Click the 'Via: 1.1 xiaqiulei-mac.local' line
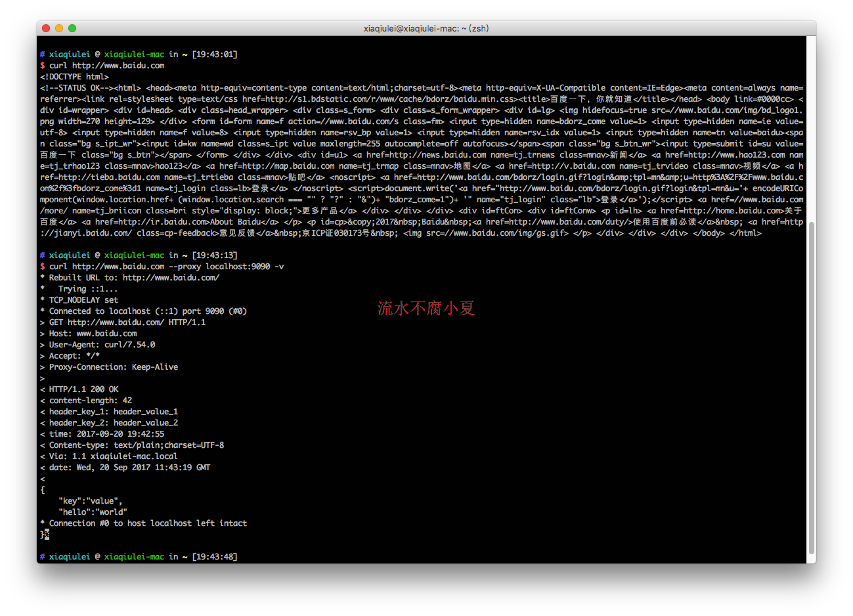This screenshot has width=853, height=616. click(109, 456)
